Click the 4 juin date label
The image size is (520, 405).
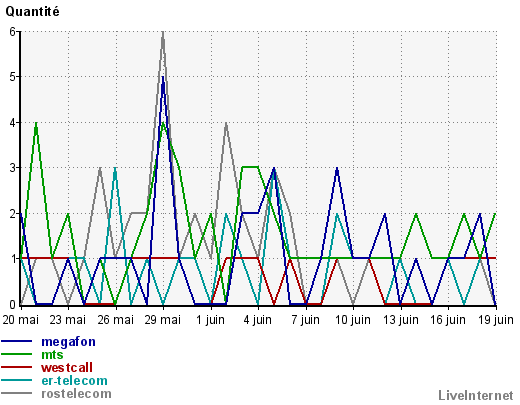pos(258,320)
